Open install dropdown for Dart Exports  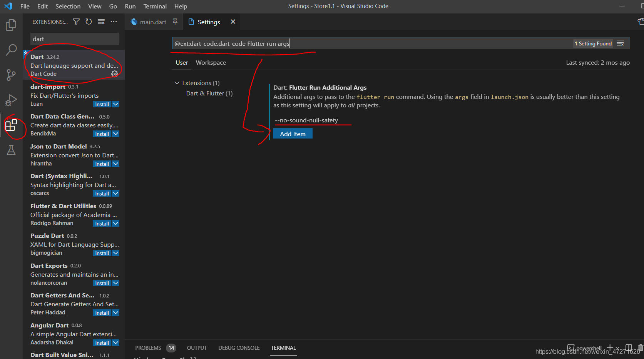[x=115, y=283]
